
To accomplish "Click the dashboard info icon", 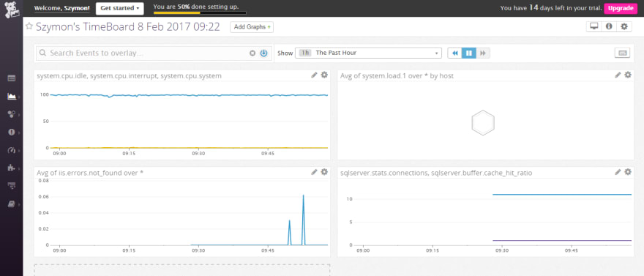I will coord(609,26).
